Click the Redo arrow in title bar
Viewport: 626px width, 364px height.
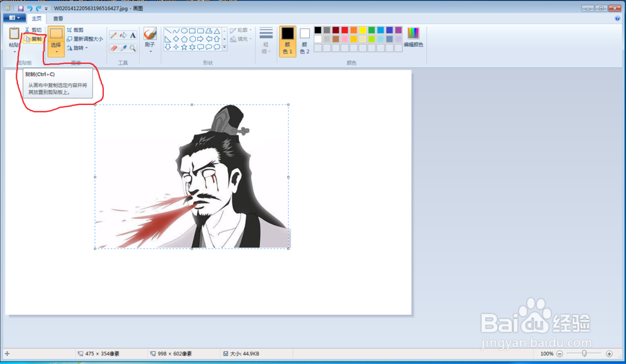click(x=38, y=8)
